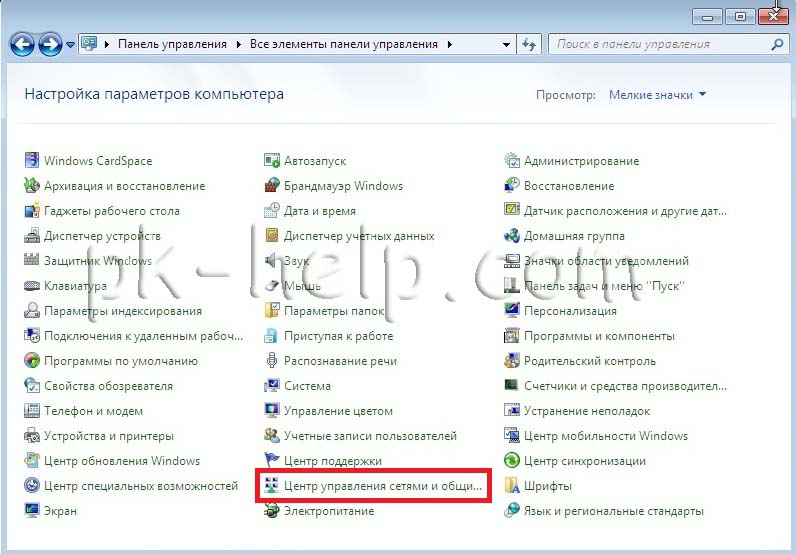This screenshot has height=554, width=796.
Task: Open the Клавиатура keyboard icon
Action: pyautogui.click(x=31, y=285)
